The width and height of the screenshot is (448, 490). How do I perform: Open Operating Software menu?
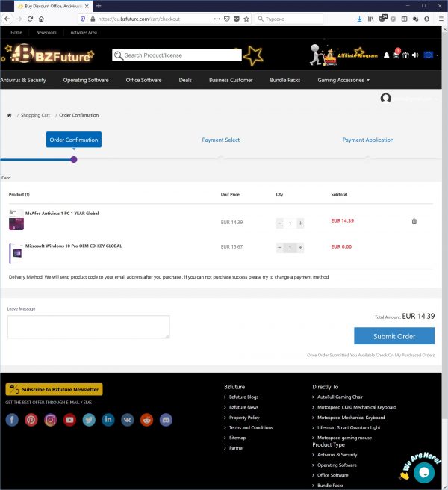(x=86, y=80)
